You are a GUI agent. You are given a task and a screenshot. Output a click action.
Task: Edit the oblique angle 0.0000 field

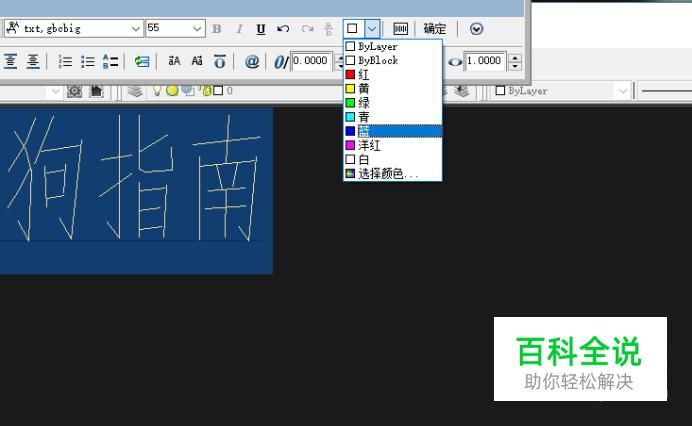tap(312, 61)
